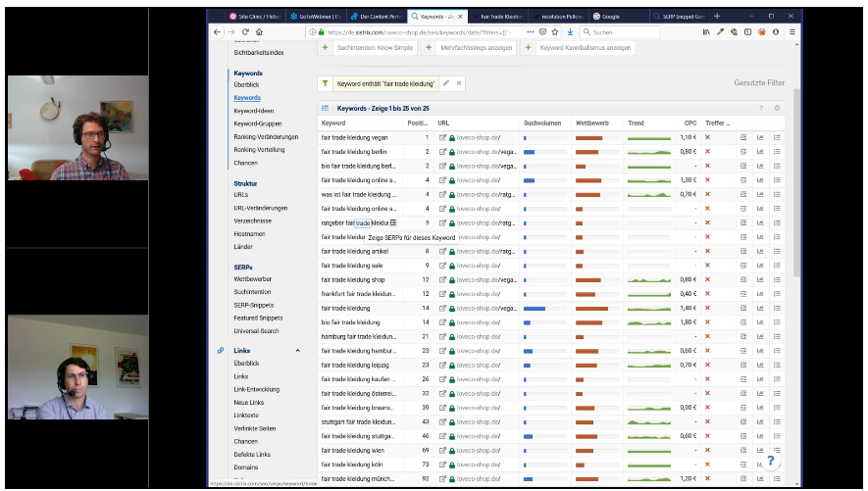868x491 pixels.
Task: Switch to the 'Site Clinic' browser tab
Action: [255, 17]
